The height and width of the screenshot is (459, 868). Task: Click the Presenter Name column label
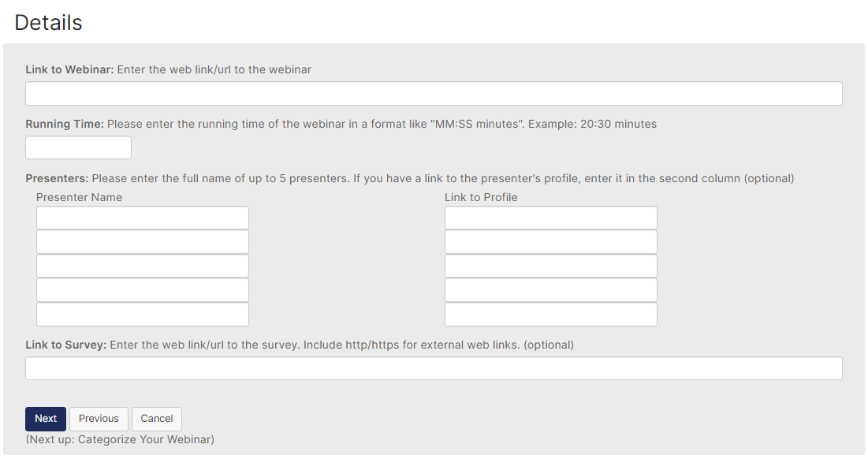pos(79,197)
